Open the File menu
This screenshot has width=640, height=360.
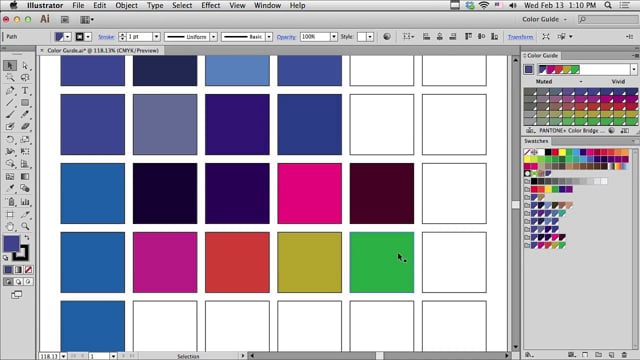(x=78, y=5)
